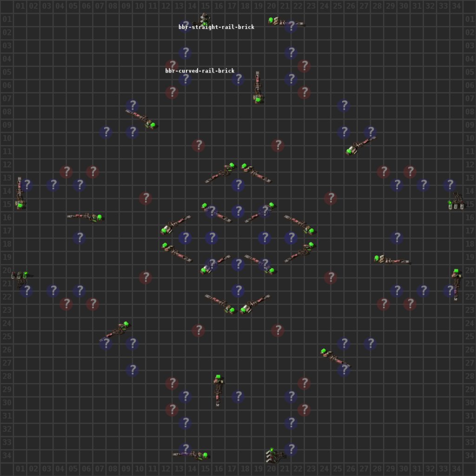This screenshot has height=476, width=476.
Task: Select diagonal rail at columns 18-20, rows 22-23
Action: pyautogui.click(x=255, y=304)
